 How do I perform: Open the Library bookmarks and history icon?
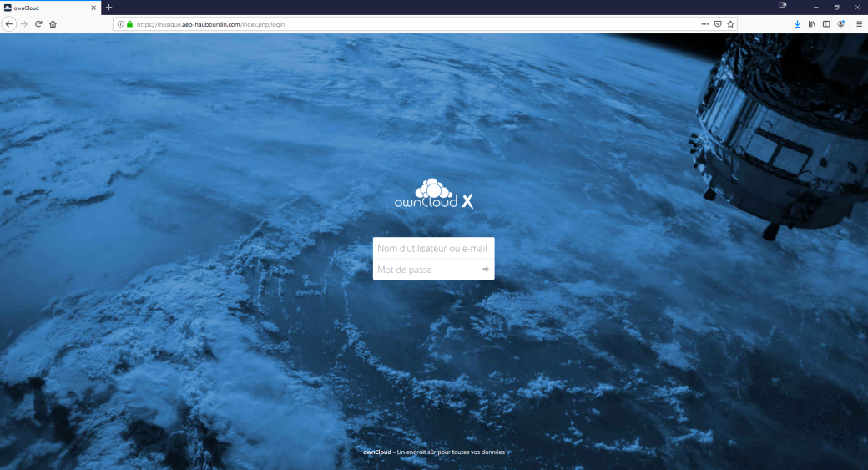click(812, 24)
